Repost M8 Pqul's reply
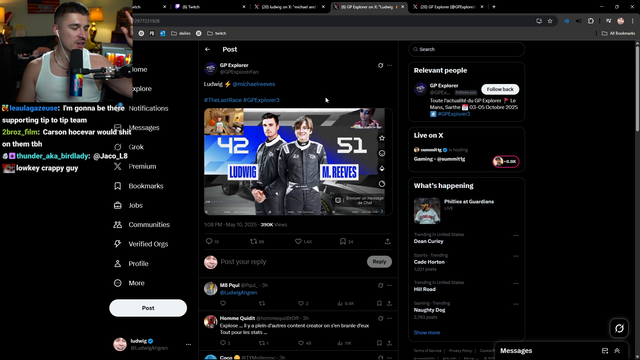The image size is (640, 360). [x=262, y=303]
